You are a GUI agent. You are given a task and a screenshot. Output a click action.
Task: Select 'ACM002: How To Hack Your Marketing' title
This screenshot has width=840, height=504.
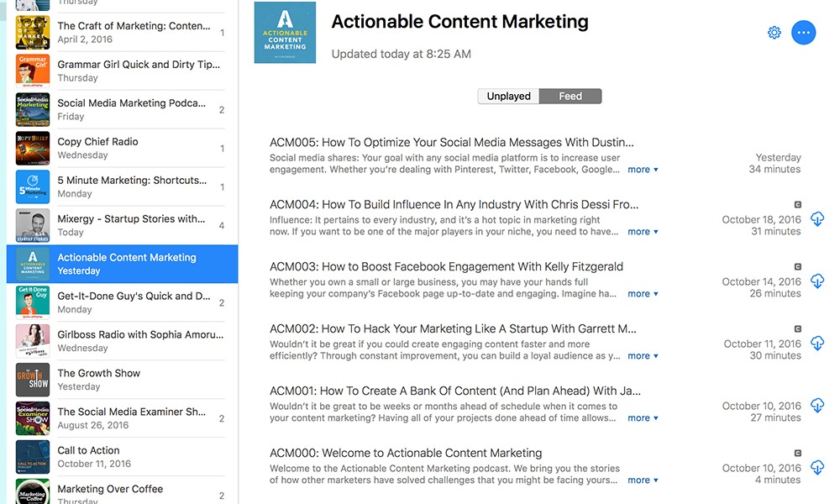[454, 328]
